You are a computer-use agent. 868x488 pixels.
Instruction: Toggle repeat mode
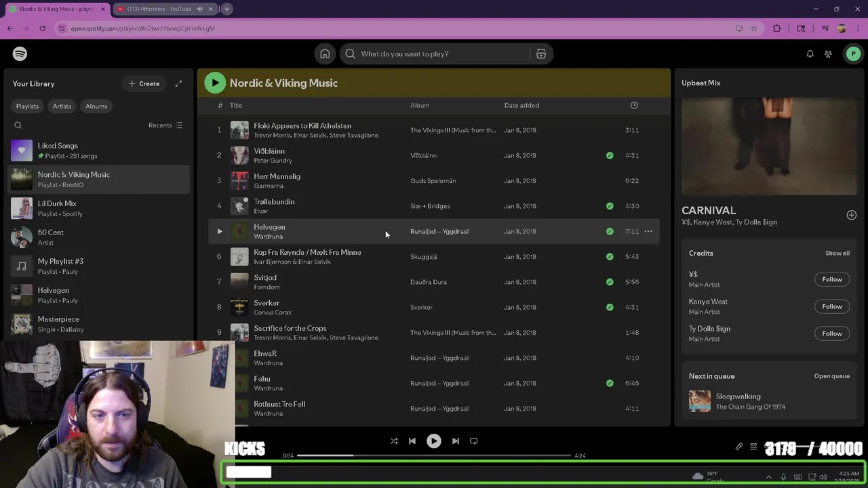point(474,441)
